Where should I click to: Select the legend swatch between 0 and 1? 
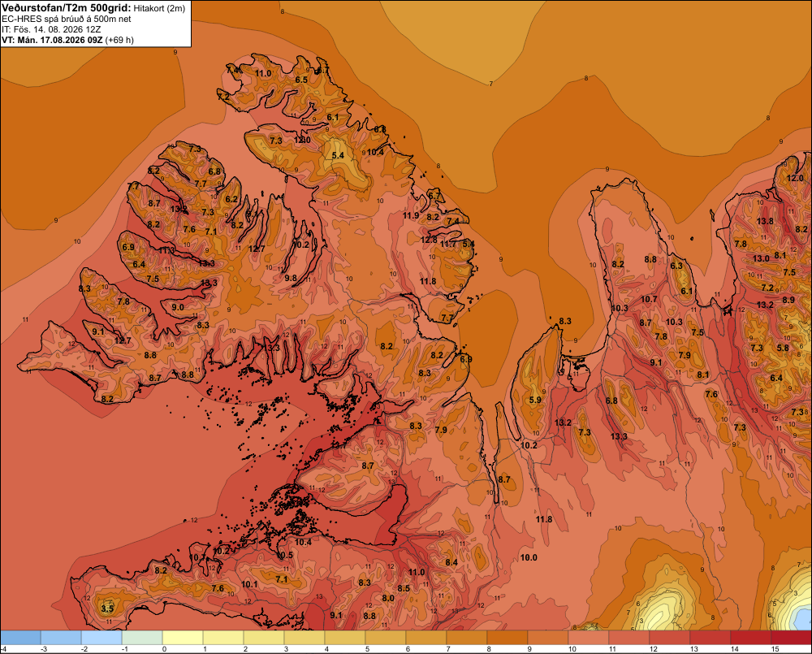(x=183, y=638)
